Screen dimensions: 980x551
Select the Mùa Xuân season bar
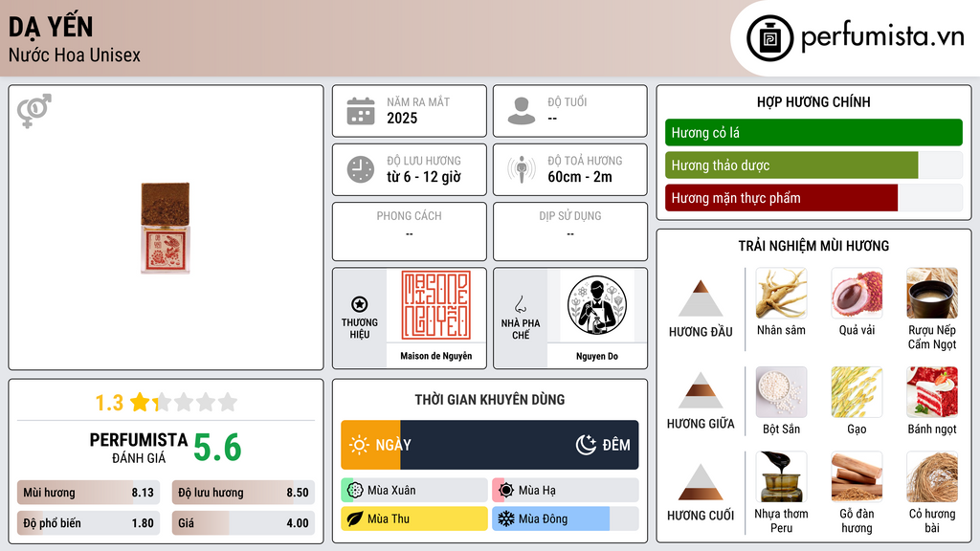(414, 491)
